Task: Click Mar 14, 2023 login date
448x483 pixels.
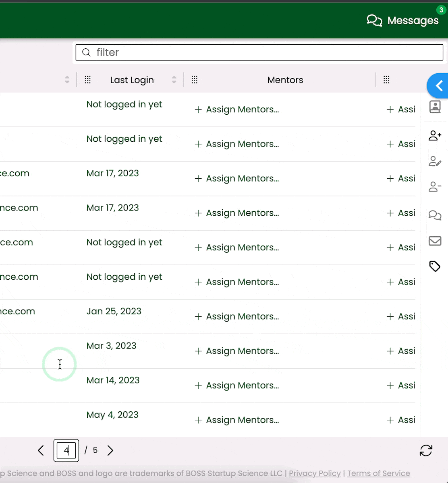Action: [113, 380]
